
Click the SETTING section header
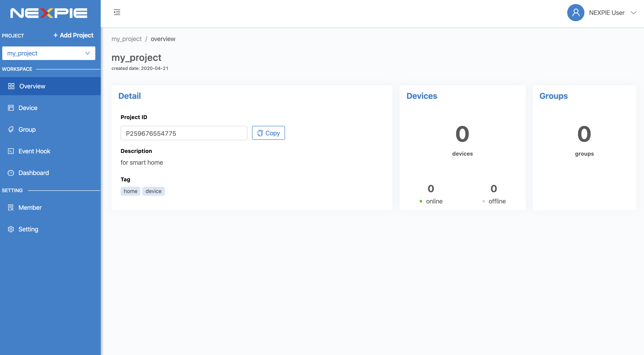[x=12, y=191]
